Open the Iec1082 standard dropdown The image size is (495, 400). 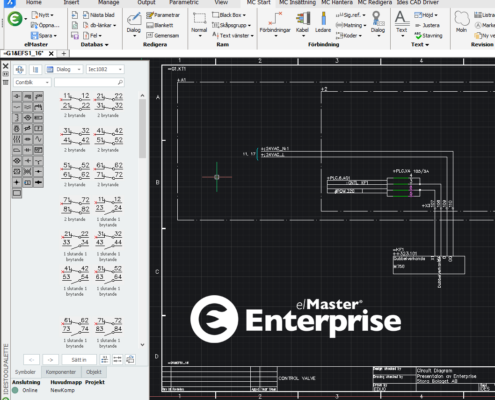point(105,69)
